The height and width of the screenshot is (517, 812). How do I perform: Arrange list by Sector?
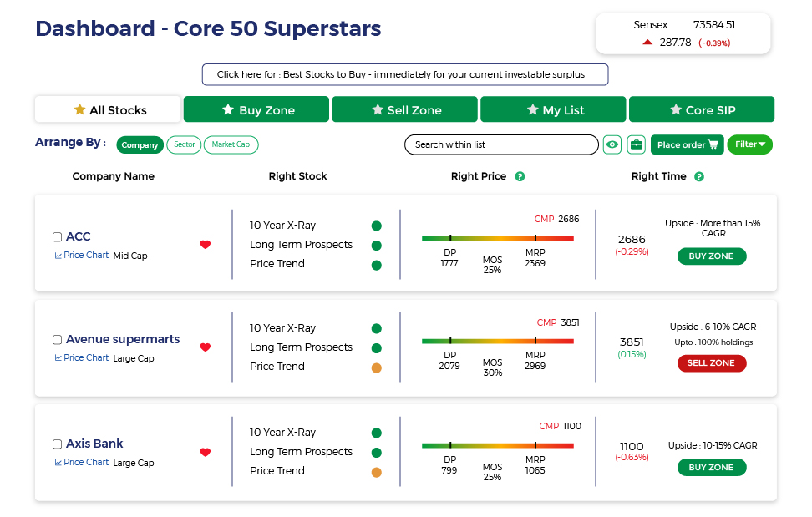tap(185, 144)
